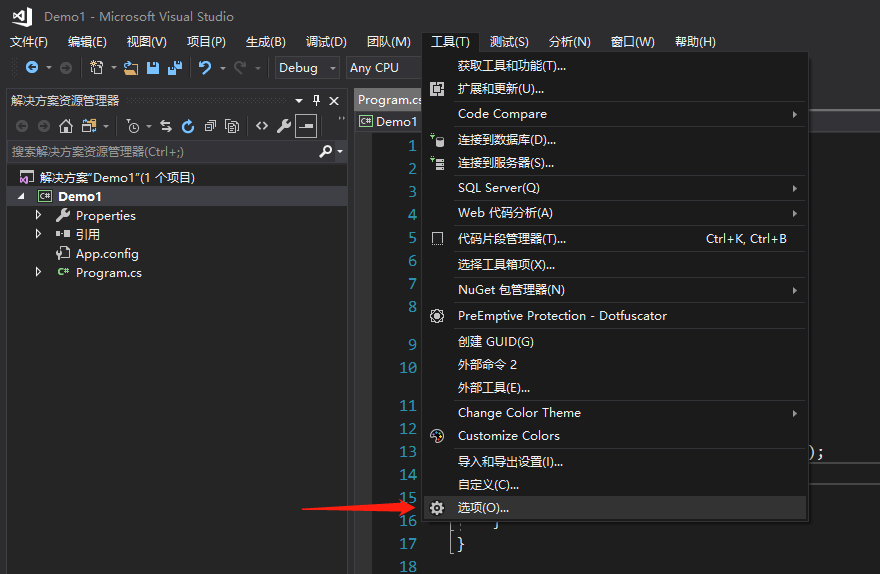Image resolution: width=880 pixels, height=574 pixels.
Task: Click the Properties wrench icon in Solution Explorer
Action: [284, 126]
